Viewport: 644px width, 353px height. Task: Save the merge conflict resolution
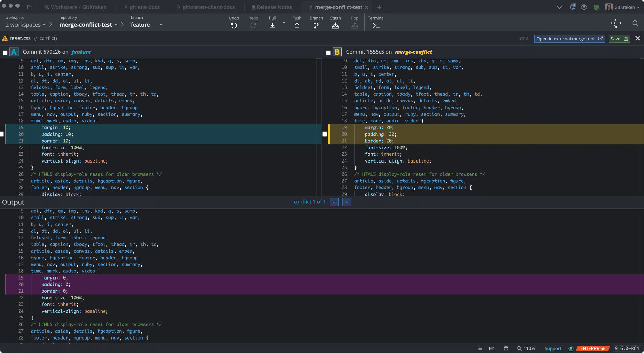(619, 39)
